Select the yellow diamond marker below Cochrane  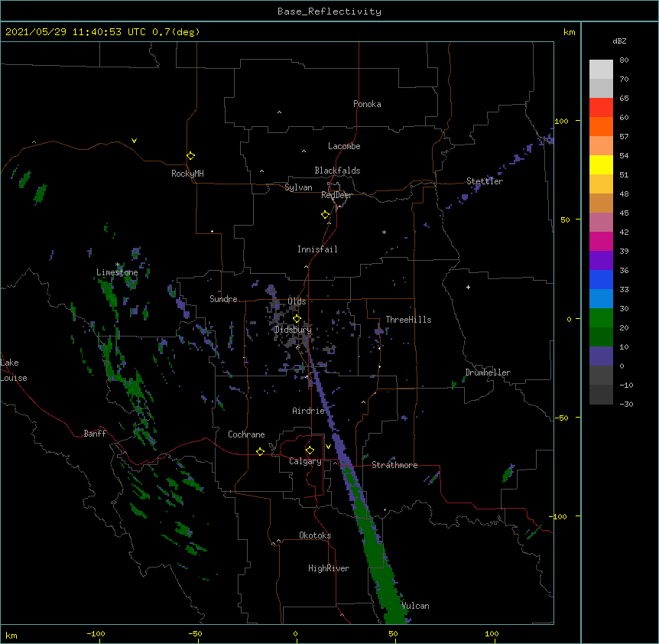(x=260, y=451)
